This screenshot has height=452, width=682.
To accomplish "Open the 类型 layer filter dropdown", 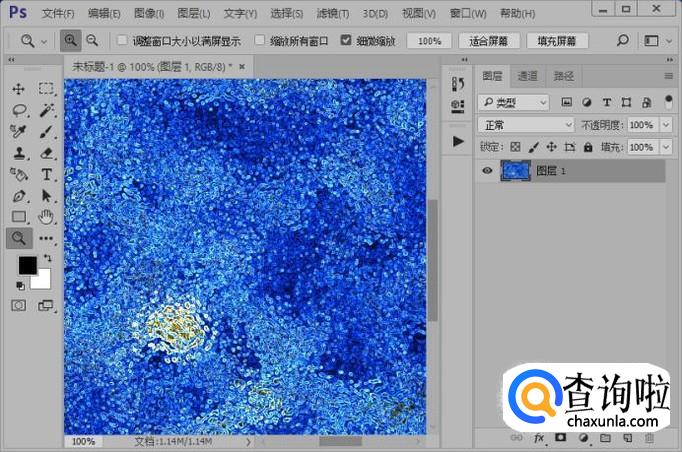I will point(514,102).
